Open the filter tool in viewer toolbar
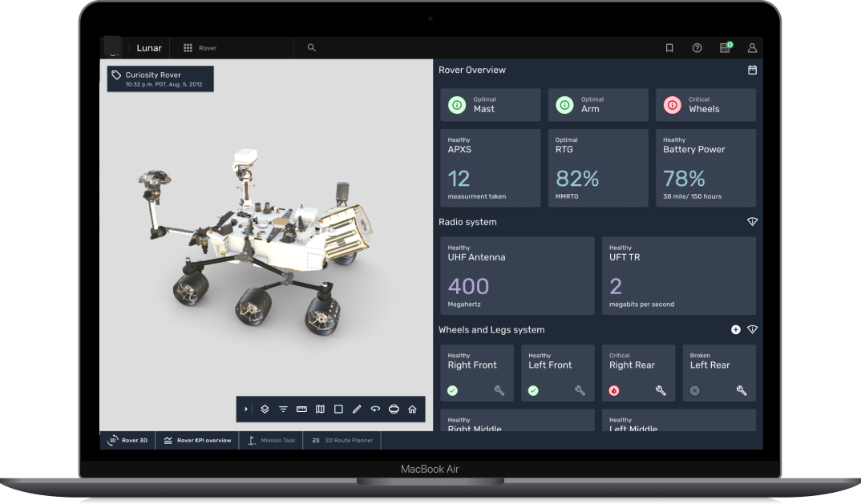The image size is (861, 504). click(283, 409)
